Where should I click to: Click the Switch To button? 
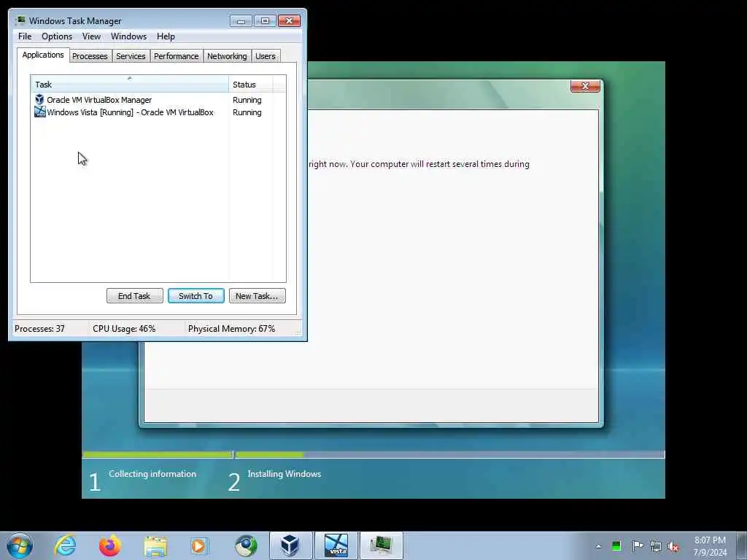click(196, 296)
